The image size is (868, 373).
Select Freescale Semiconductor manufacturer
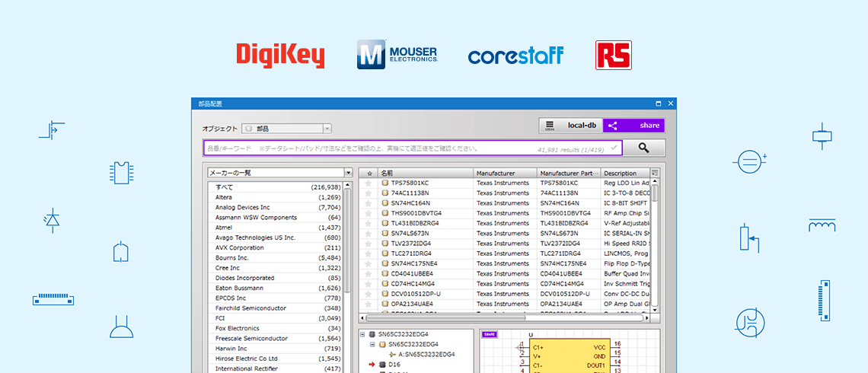click(x=276, y=338)
